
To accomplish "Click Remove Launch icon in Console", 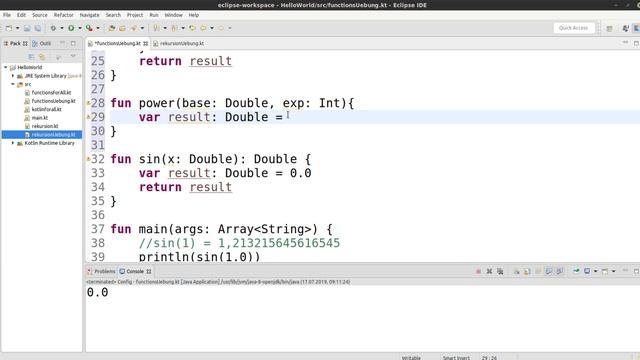I will point(489,271).
